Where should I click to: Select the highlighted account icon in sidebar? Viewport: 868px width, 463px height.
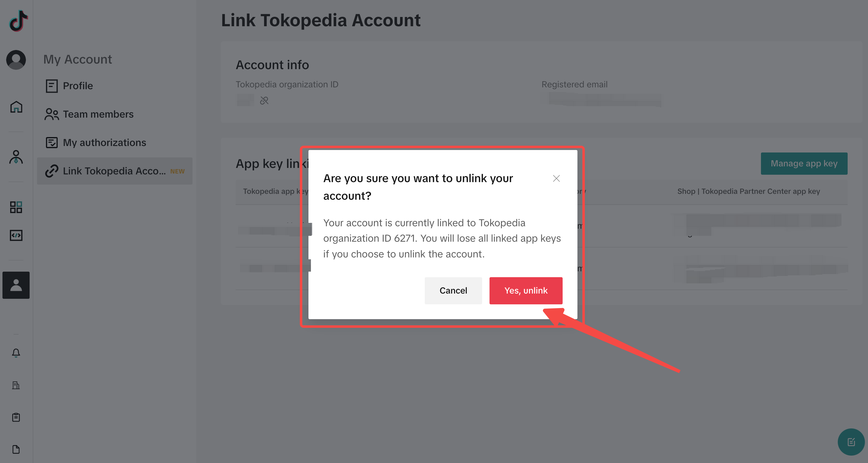point(16,285)
